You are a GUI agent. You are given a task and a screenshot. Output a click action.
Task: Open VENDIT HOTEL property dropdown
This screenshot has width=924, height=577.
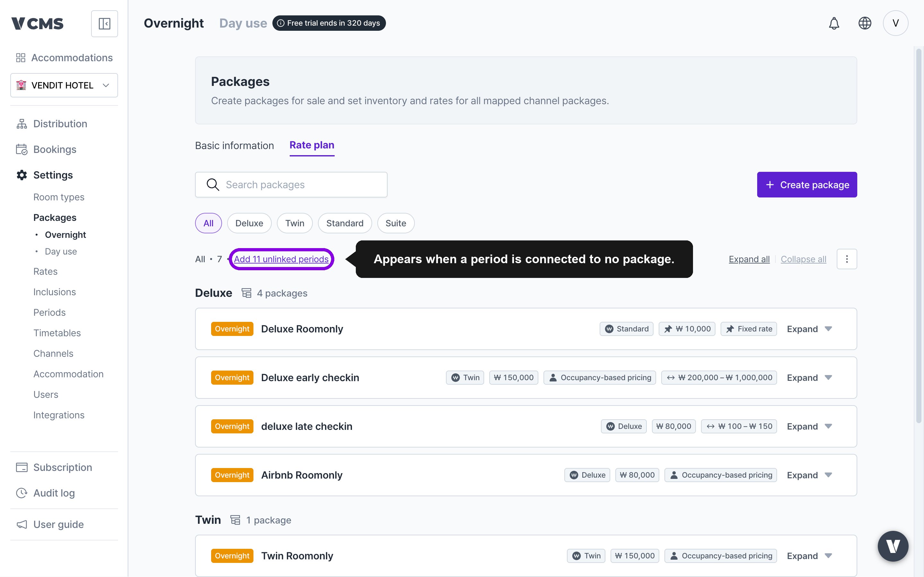pos(64,85)
